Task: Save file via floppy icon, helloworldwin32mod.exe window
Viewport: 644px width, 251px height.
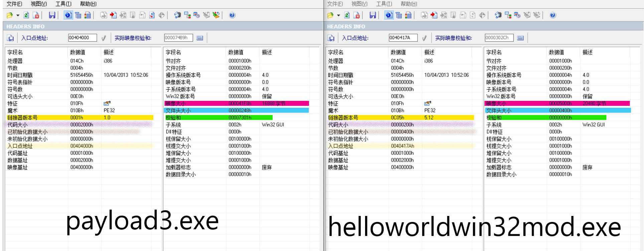Action: 373,15
